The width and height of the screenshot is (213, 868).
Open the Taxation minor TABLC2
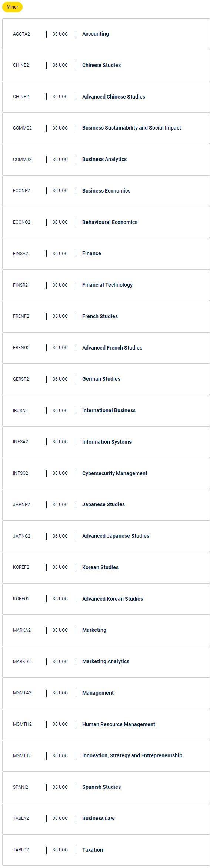point(106,850)
